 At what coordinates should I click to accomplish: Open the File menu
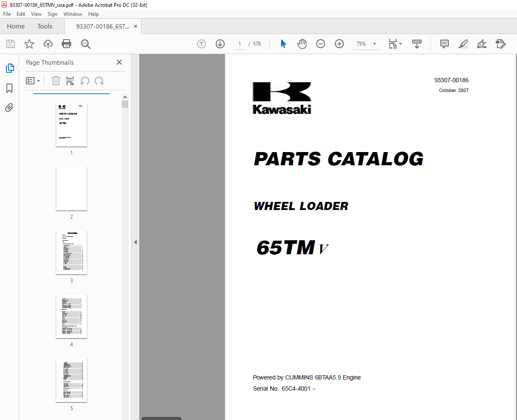click(7, 14)
